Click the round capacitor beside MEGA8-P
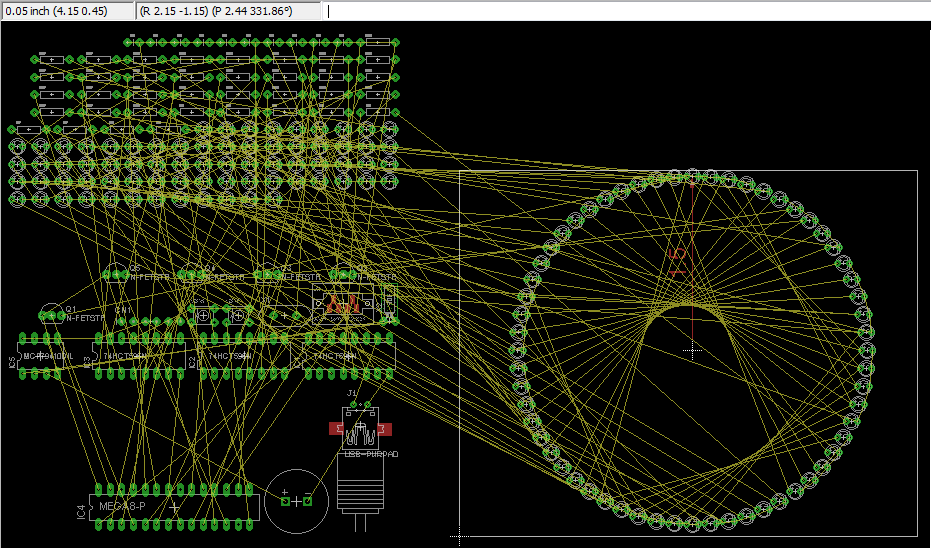Image resolution: width=931 pixels, height=548 pixels. tap(296, 500)
